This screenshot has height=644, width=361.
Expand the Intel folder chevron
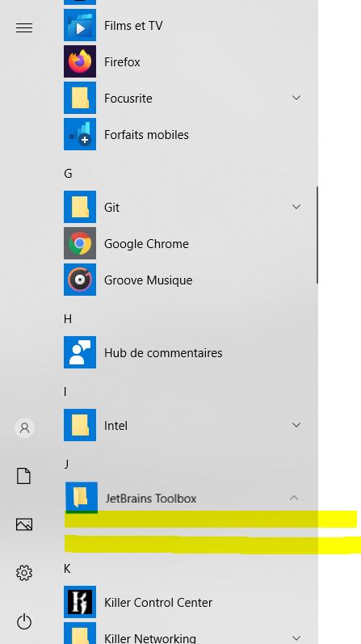[x=296, y=425]
